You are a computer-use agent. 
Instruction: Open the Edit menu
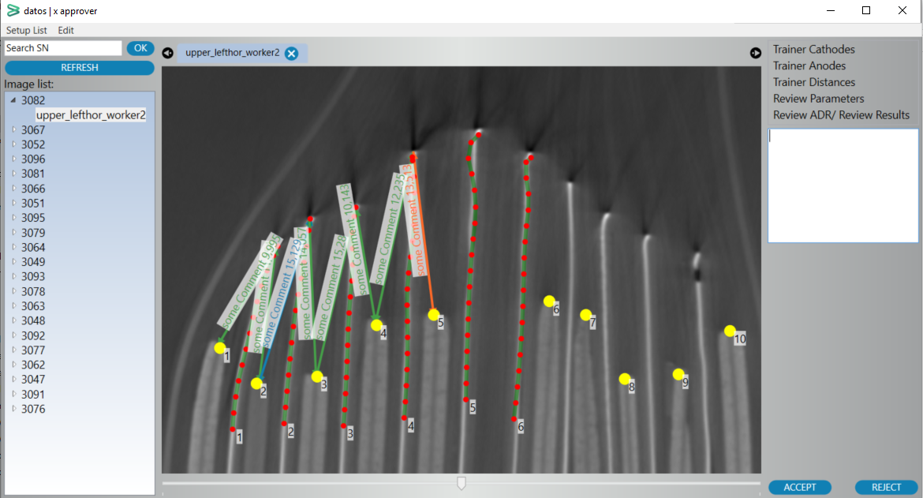[x=66, y=31]
